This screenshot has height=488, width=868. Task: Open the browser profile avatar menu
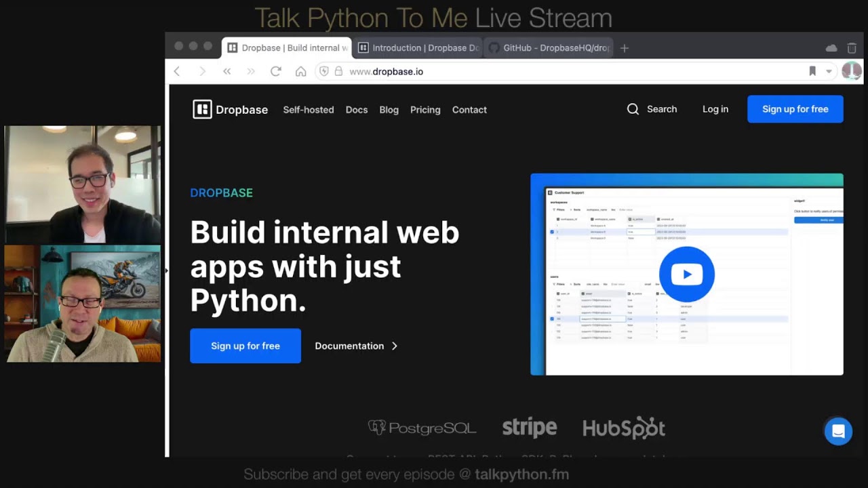851,71
